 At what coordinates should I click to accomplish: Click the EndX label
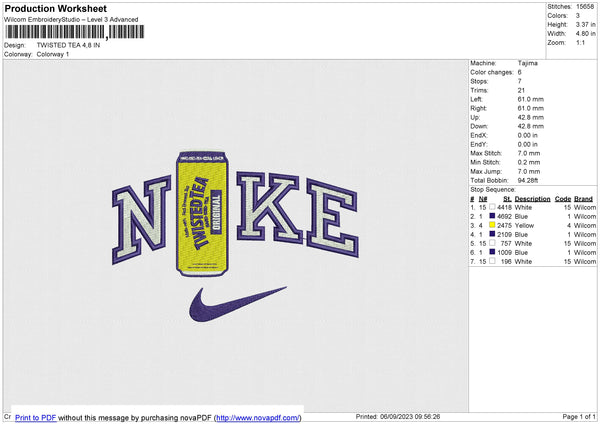click(479, 135)
